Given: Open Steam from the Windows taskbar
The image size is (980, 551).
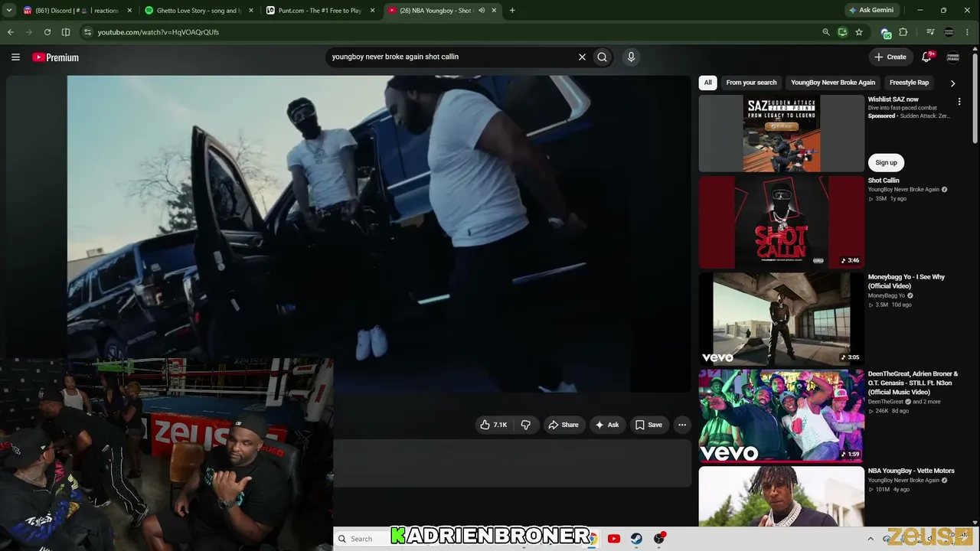Looking at the screenshot, I should tap(636, 539).
